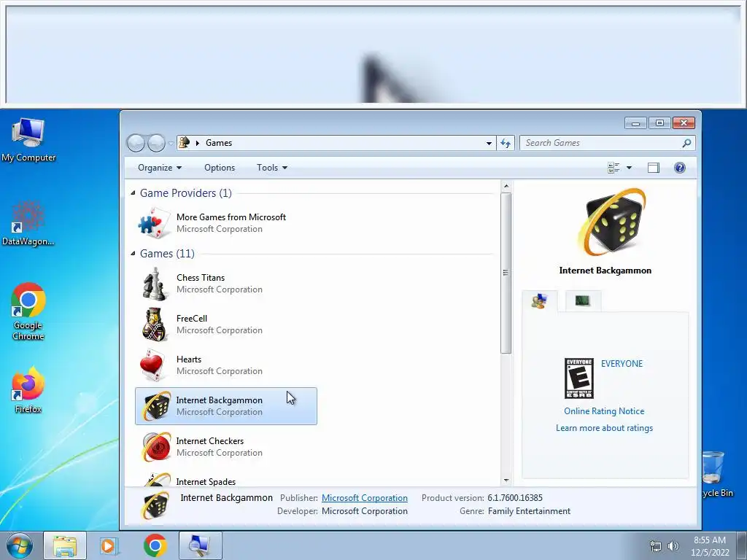
Task: Click the Magnifier taskbar button
Action: 200,545
